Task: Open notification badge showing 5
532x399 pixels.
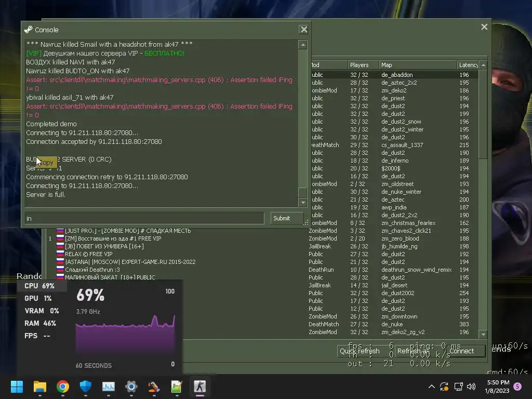Action: [x=518, y=387]
